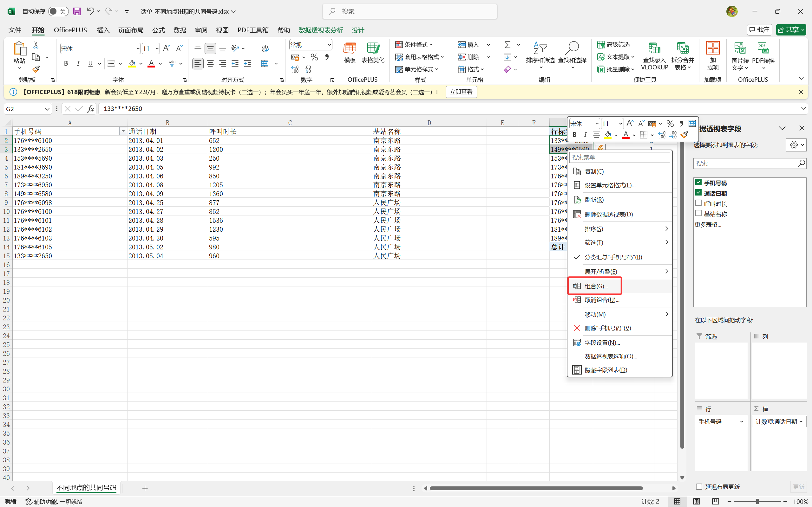Click the 立即查看 button in banner
Image resolution: width=812 pixels, height=507 pixels.
(x=461, y=92)
